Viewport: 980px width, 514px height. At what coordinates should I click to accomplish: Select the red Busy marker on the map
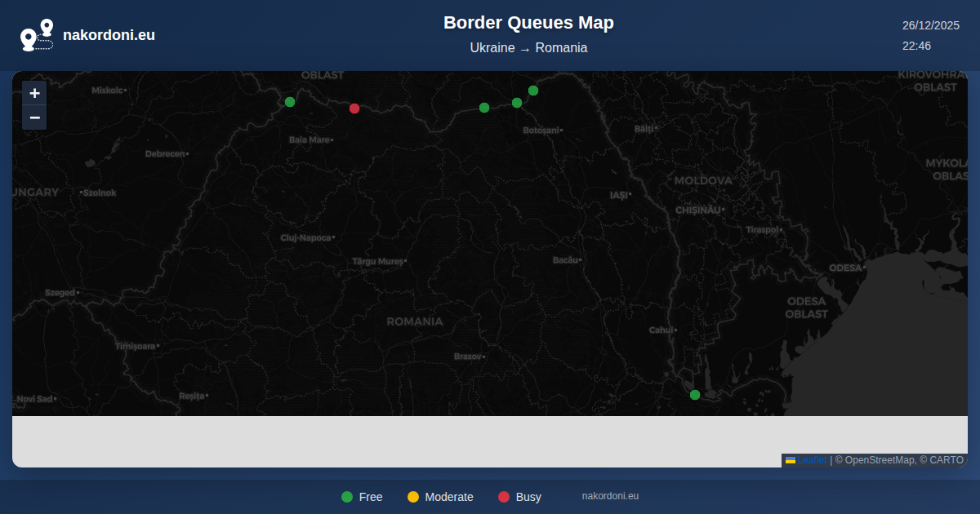[x=354, y=109]
